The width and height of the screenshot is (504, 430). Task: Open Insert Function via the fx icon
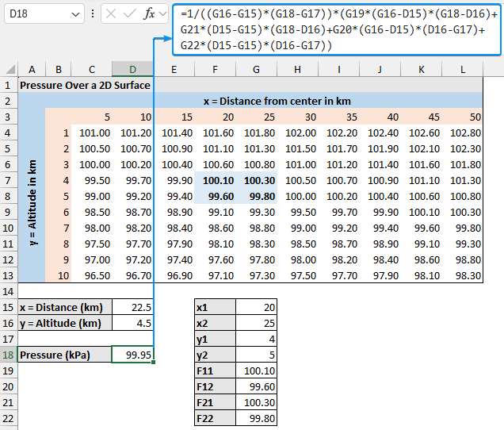(x=150, y=13)
